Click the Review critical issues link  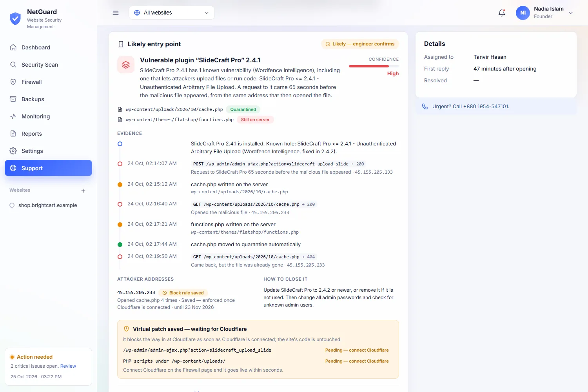point(68,366)
